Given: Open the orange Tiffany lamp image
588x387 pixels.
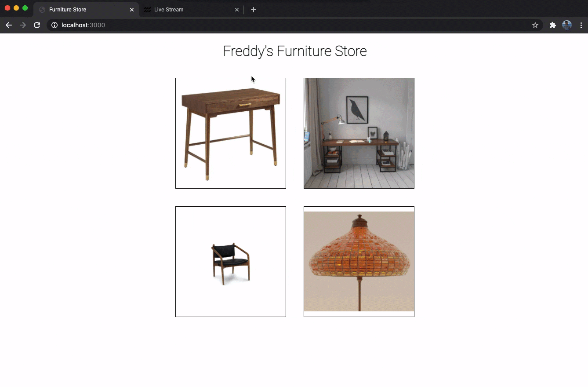Looking at the screenshot, I should 359,262.
